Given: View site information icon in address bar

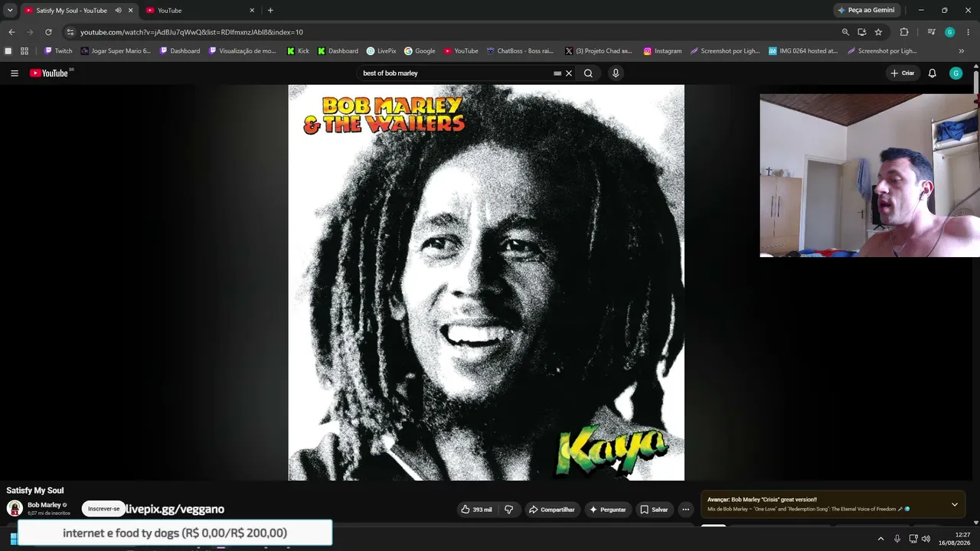Looking at the screenshot, I should click(x=70, y=32).
